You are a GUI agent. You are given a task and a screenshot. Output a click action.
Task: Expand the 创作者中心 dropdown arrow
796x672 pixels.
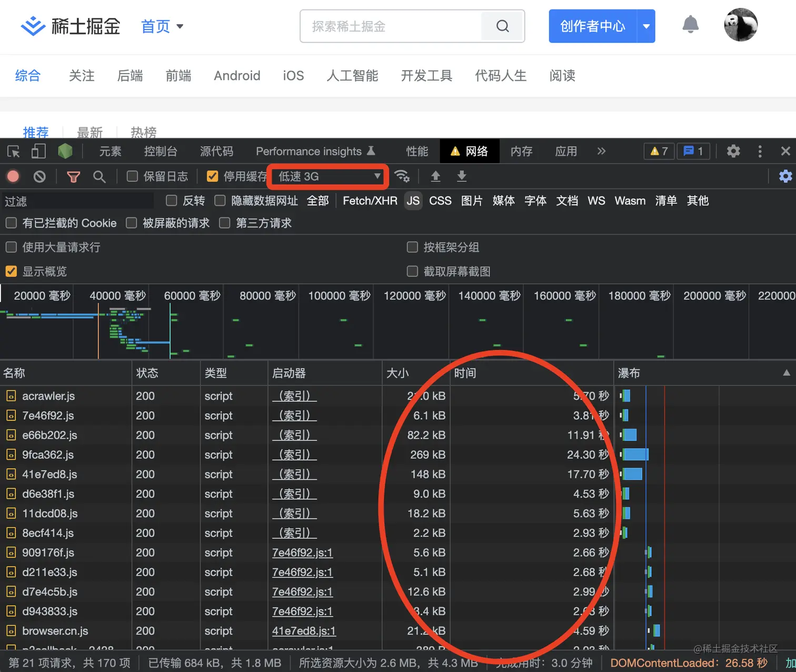point(646,26)
